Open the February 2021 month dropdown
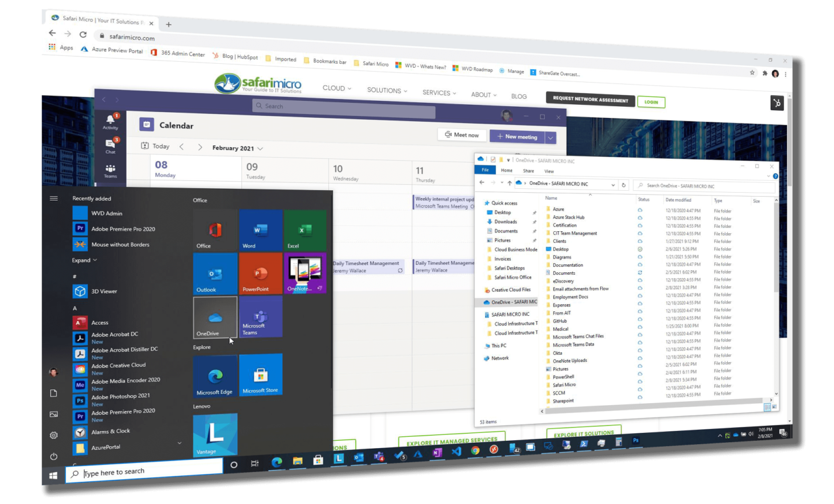Screen dimensions: 834x504 coord(238,148)
